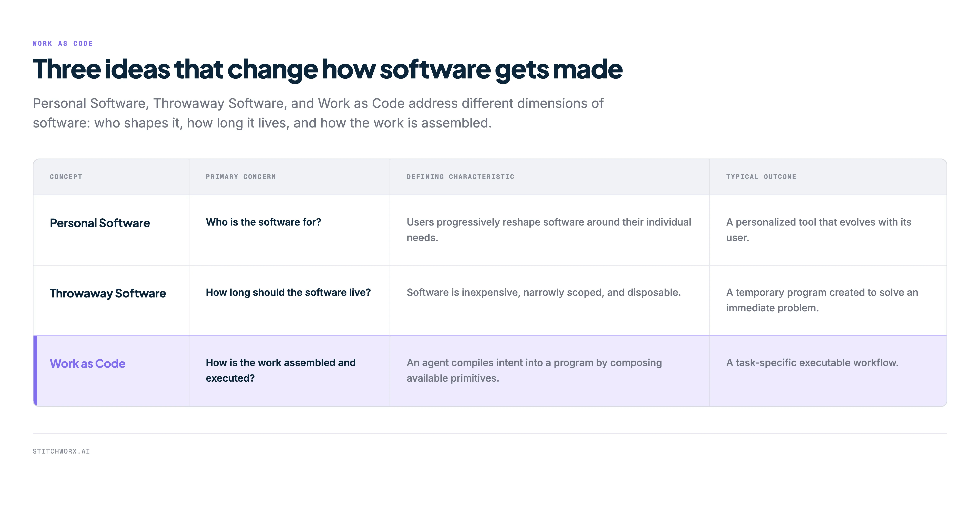This screenshot has height=523, width=980.
Task: Click the subtitle paragraph under the headline
Action: [318, 113]
